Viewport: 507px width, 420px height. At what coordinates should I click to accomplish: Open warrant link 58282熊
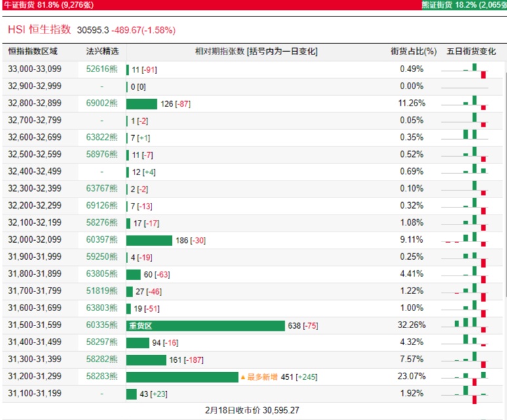[x=102, y=359]
